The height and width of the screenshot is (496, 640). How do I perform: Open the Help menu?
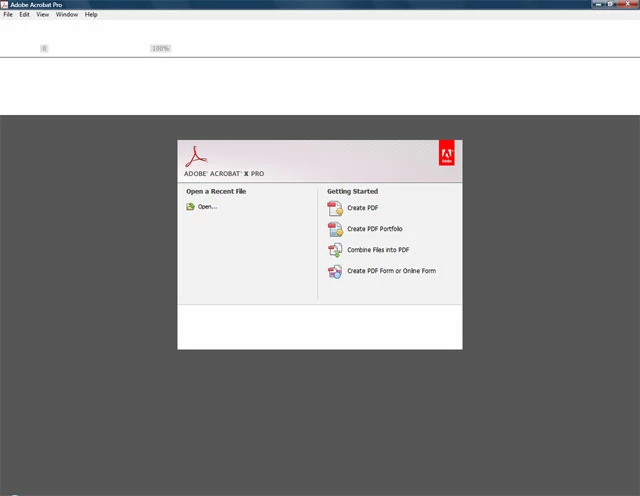pos(91,14)
